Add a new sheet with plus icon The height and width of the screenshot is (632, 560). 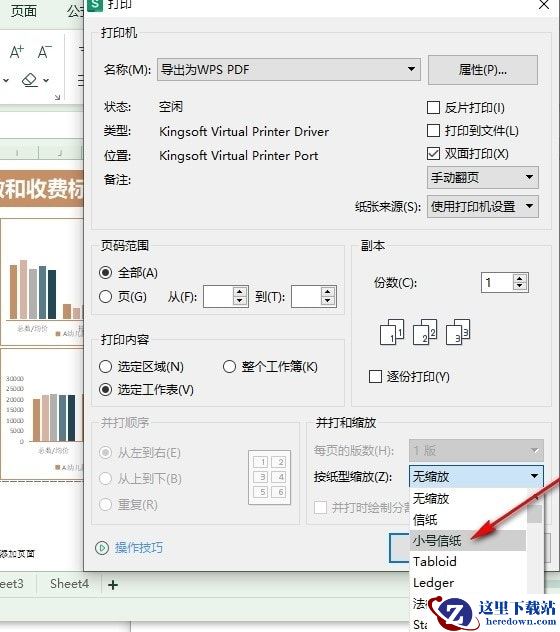click(113, 584)
